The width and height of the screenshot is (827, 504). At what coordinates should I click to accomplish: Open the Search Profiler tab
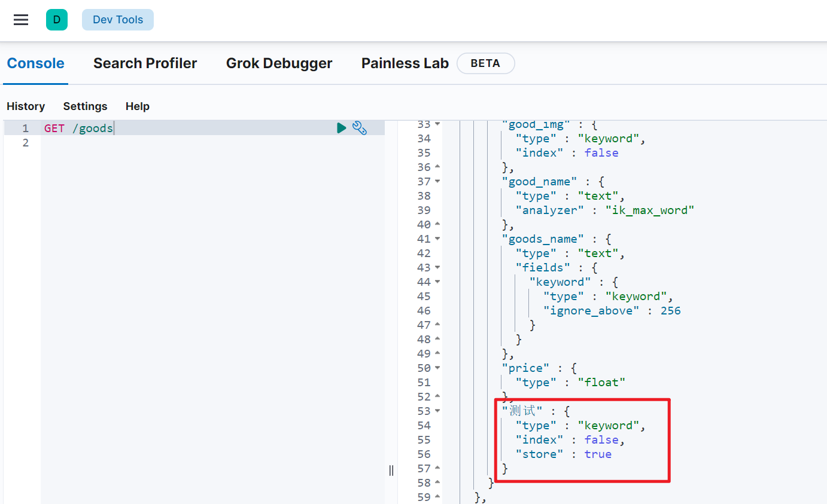(x=145, y=63)
